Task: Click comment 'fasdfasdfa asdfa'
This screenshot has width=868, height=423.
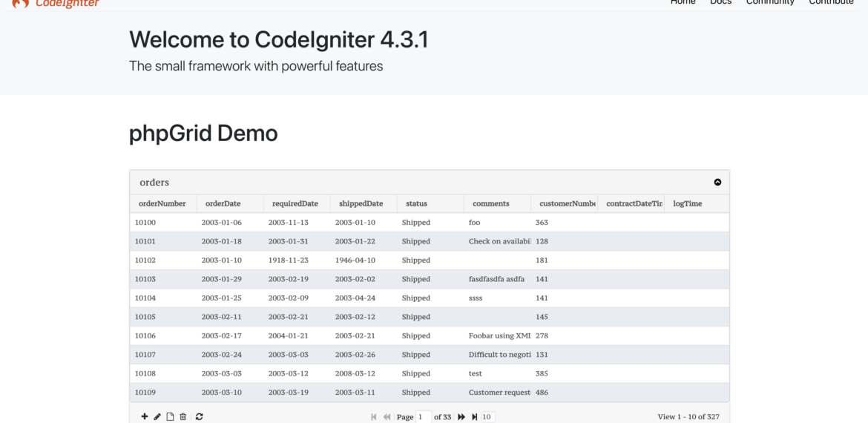Action: pos(496,279)
